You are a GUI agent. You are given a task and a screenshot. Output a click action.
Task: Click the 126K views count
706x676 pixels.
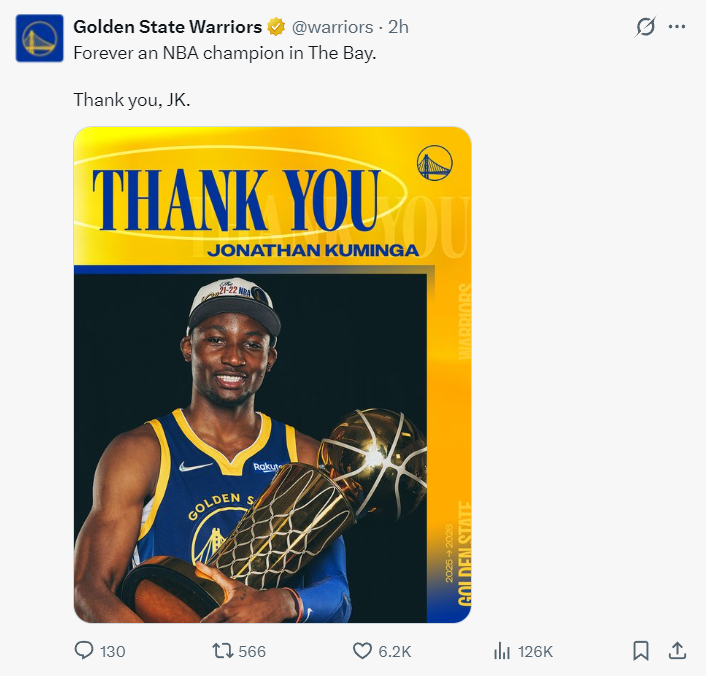[x=535, y=652]
